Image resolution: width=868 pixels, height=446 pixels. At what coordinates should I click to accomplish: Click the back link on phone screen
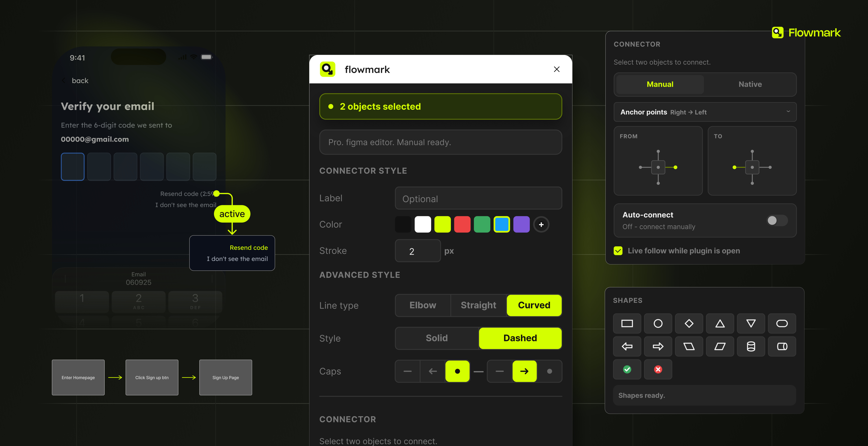pos(80,81)
